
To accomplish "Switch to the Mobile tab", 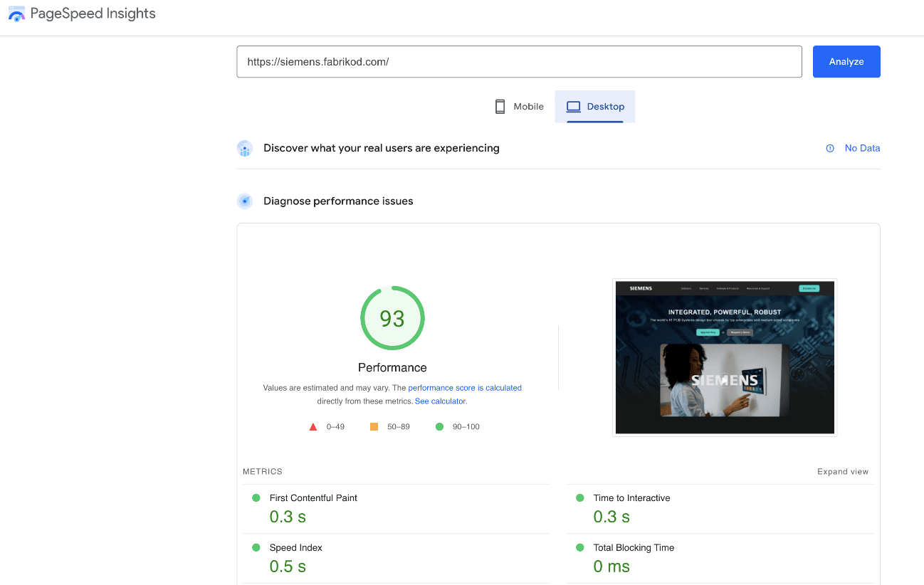I will point(519,107).
